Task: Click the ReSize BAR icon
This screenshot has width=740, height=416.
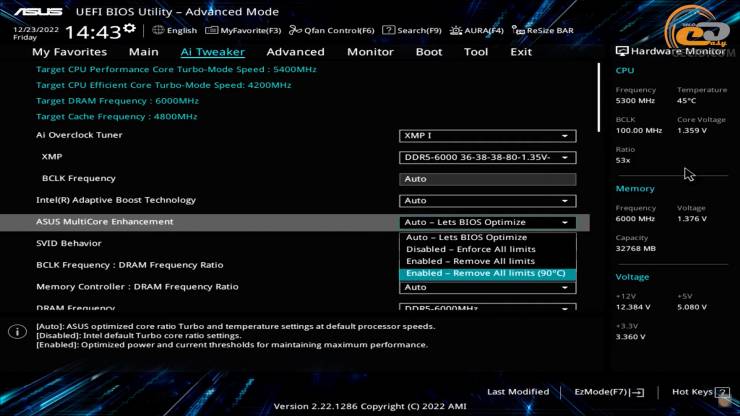Action: pyautogui.click(x=518, y=30)
